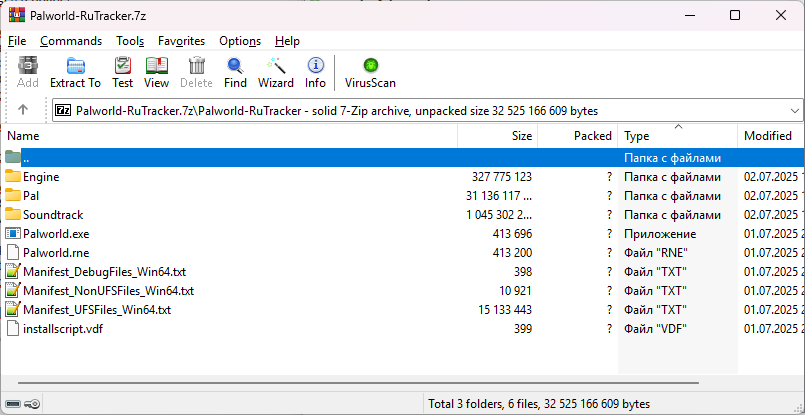Click the Manifest_DebugFiles_Win64.txt file icon
The image size is (805, 415).
click(x=13, y=271)
